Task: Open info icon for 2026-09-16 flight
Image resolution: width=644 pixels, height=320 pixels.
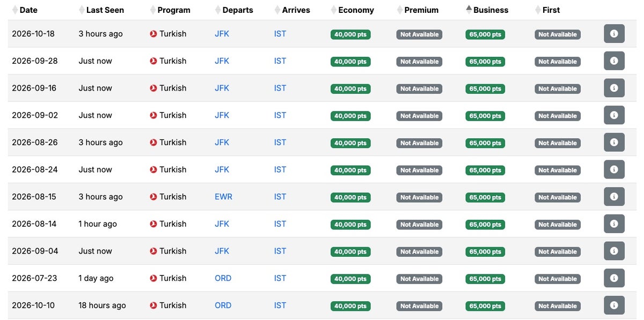Action: [614, 88]
